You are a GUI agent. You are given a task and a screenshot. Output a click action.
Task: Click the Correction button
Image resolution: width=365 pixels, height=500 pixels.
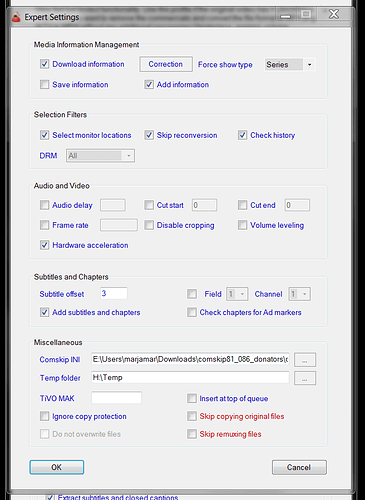point(166,64)
